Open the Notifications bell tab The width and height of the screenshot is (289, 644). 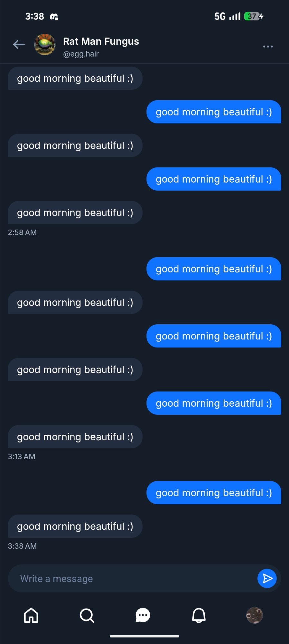click(199, 615)
